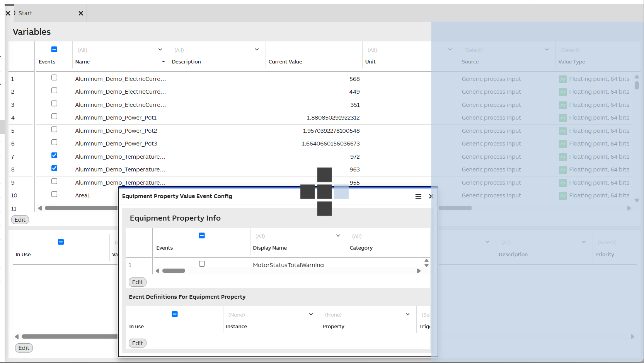644x363 pixels.
Task: Click the Variables table scroll-up arrow
Action: [x=637, y=77]
